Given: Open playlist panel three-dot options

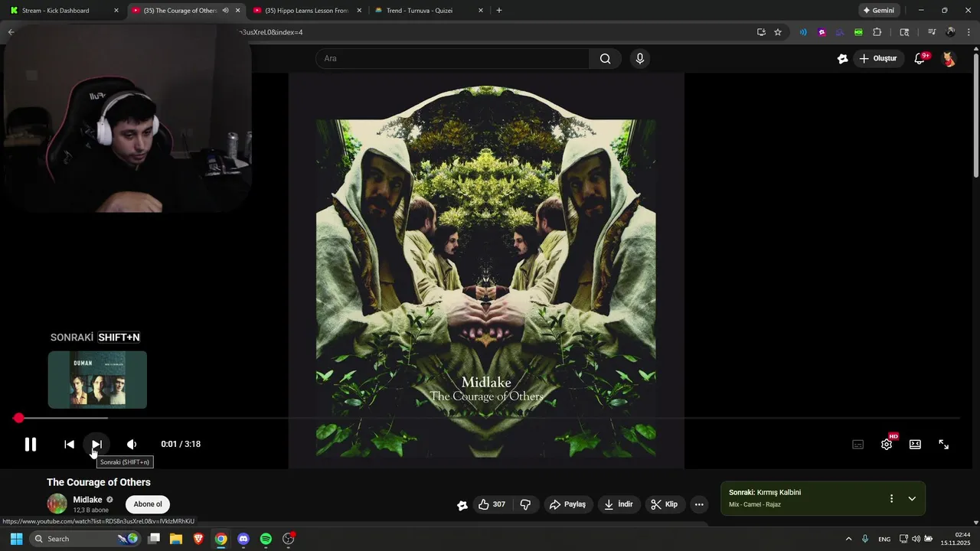Looking at the screenshot, I should [891, 498].
